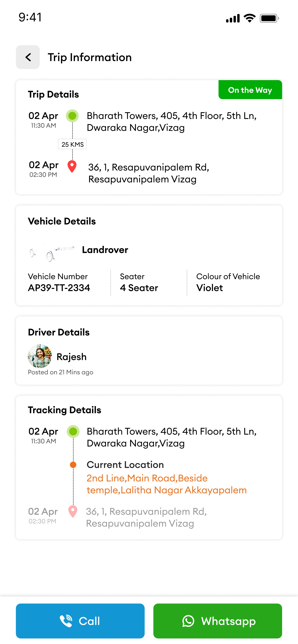Tap the Bharath Towers pickup address in Trip Details
The width and height of the screenshot is (298, 644).
point(171,122)
